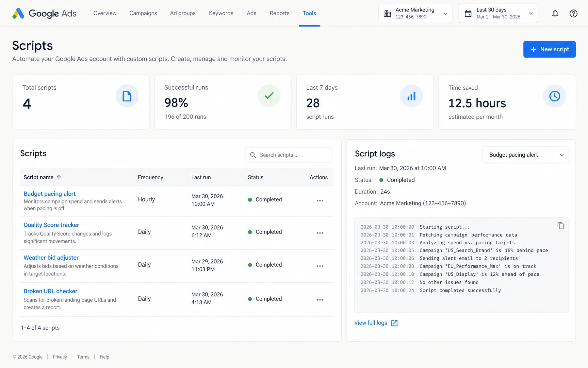
Task: Copy the script log output
Action: pyautogui.click(x=561, y=226)
